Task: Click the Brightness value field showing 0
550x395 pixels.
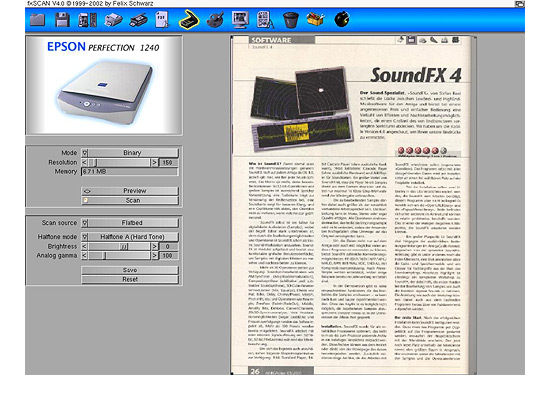Action: pos(168,246)
